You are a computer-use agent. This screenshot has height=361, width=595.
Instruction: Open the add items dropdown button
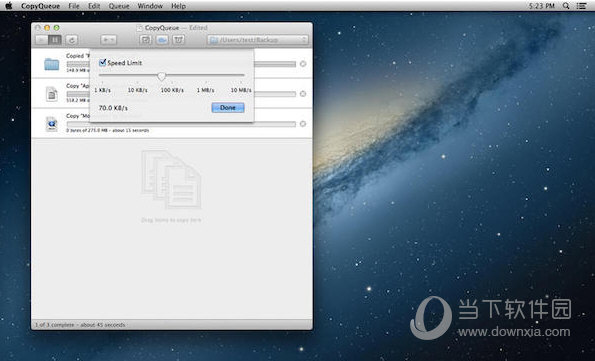109,39
